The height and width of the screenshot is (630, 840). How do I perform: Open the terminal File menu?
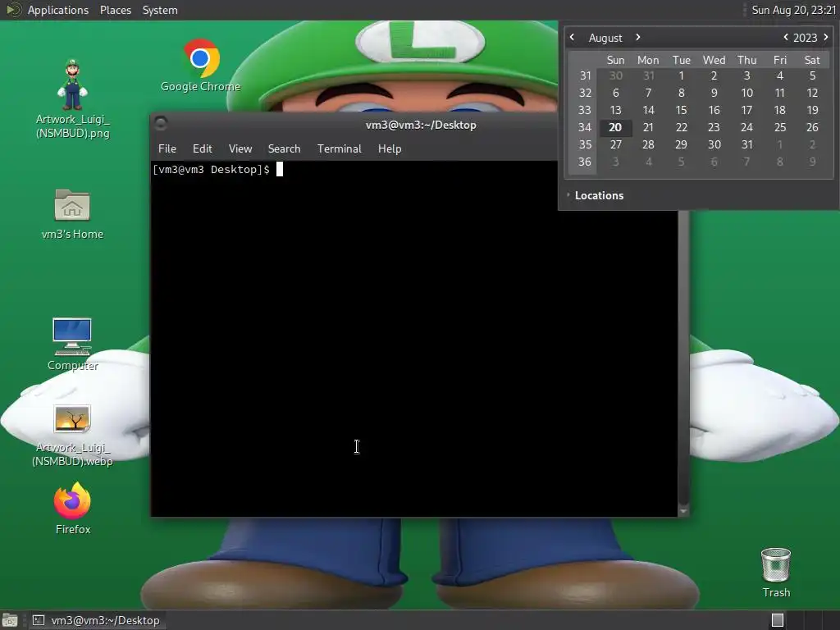167,149
